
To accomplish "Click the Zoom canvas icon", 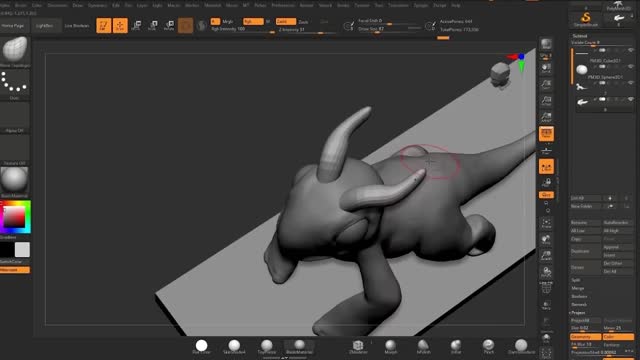I will coord(546,84).
